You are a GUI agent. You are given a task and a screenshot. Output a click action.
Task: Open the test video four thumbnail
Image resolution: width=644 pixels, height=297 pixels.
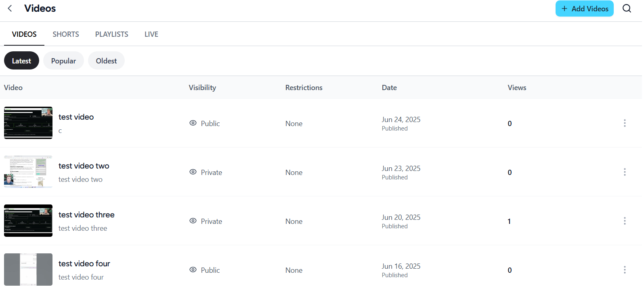(28, 270)
